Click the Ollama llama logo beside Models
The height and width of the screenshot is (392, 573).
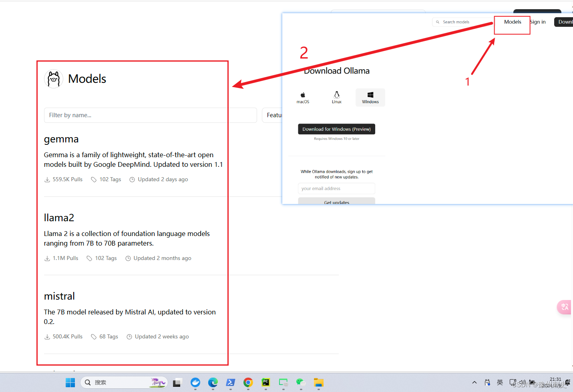coord(54,79)
